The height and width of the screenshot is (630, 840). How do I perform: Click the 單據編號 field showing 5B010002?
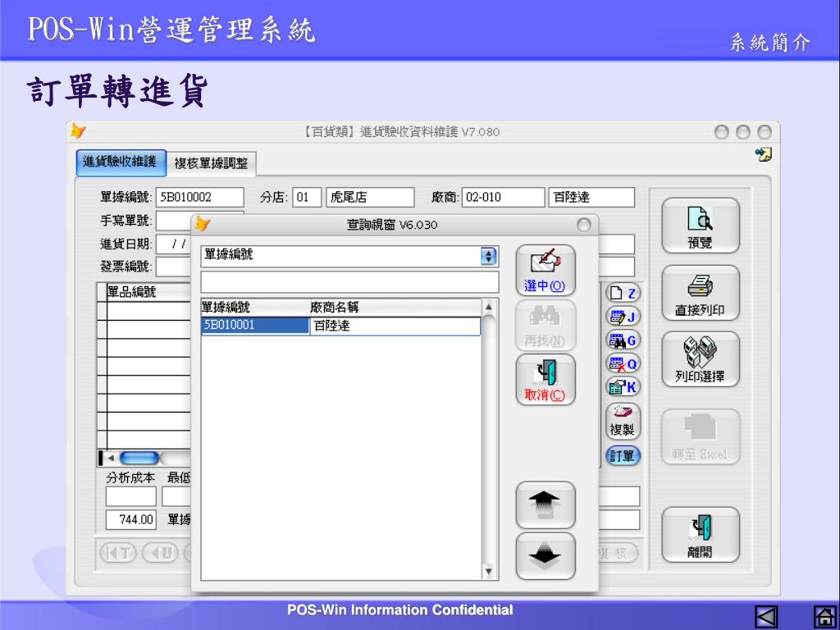(200, 197)
